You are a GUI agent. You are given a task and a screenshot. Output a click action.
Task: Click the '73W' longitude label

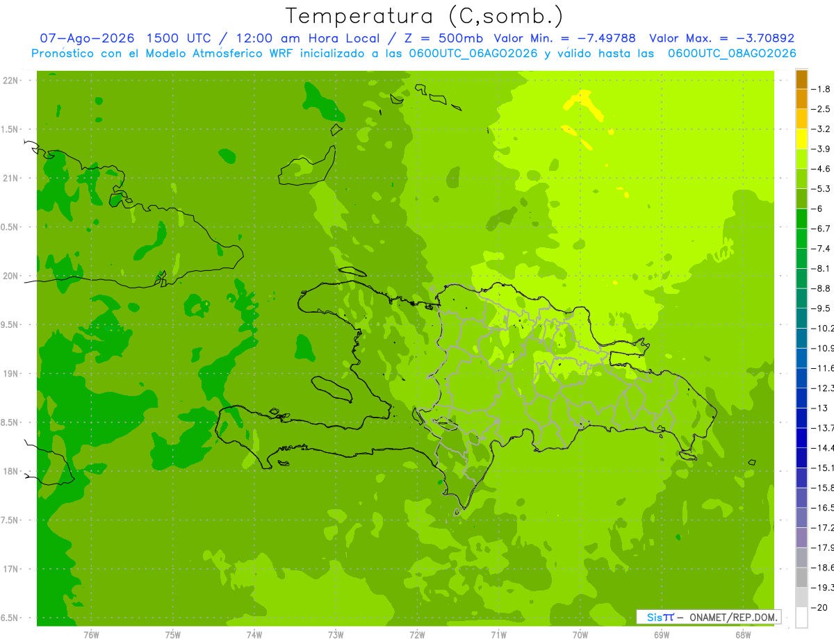[336, 635]
